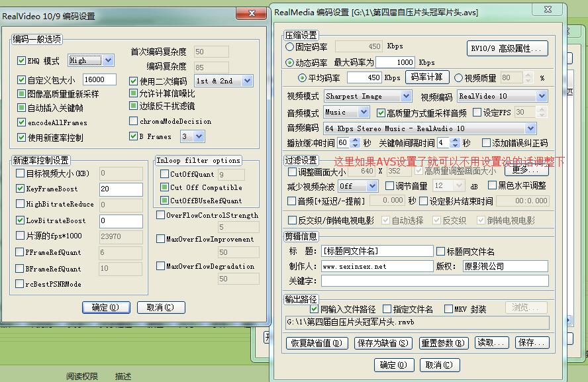The width and height of the screenshot is (588, 382).
Task: Click the LowBitrateBoost value field
Action: (121, 221)
